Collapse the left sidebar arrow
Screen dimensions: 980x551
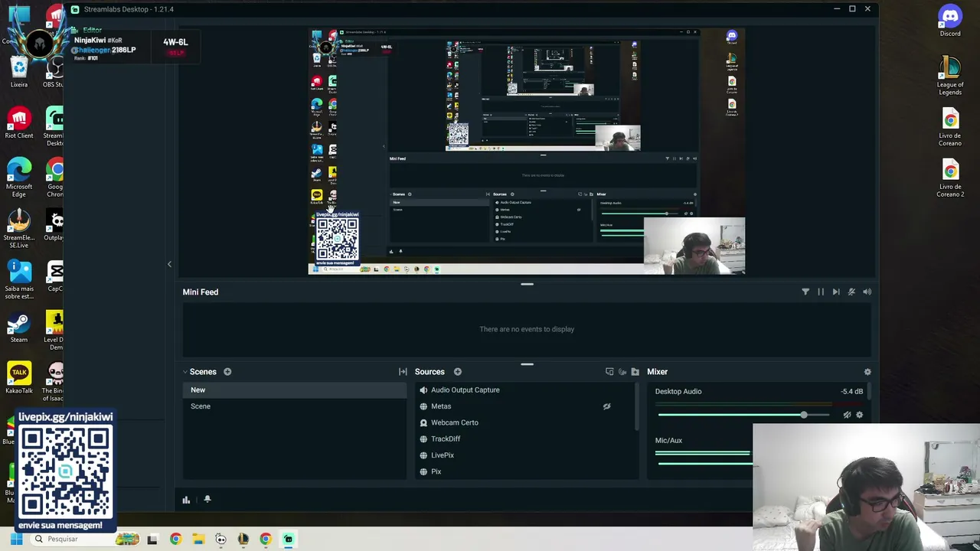point(169,264)
